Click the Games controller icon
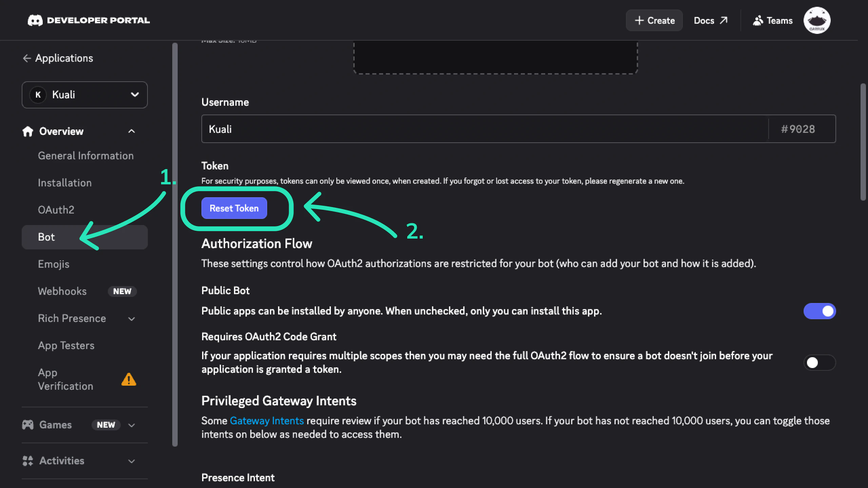 28,425
